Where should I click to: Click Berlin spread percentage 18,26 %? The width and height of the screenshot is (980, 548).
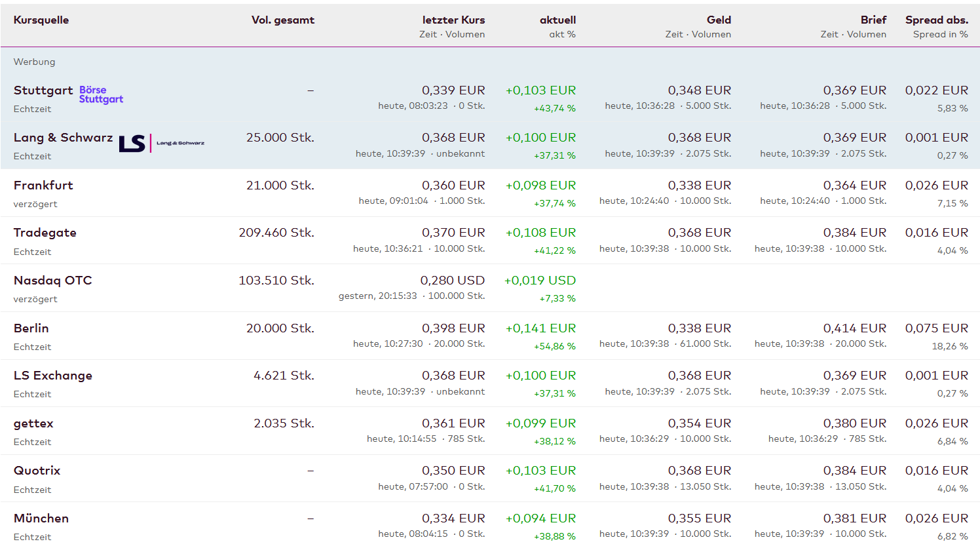950,346
